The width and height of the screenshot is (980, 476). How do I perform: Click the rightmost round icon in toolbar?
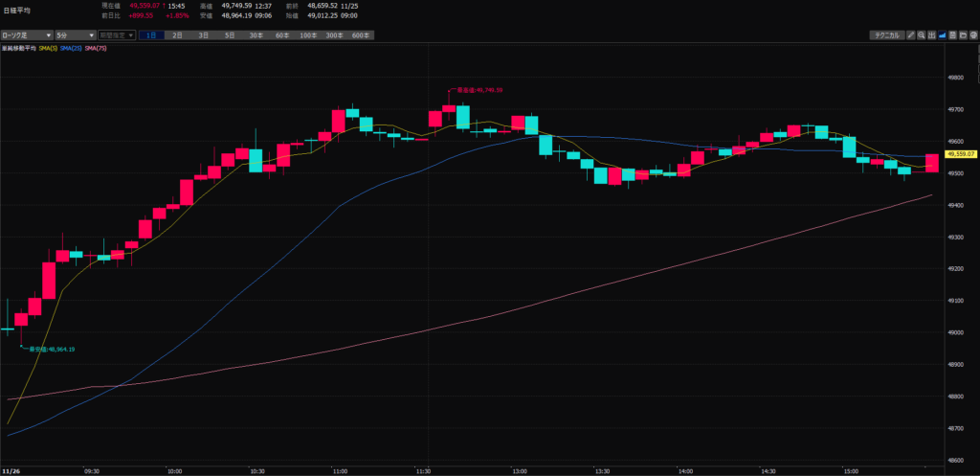973,35
